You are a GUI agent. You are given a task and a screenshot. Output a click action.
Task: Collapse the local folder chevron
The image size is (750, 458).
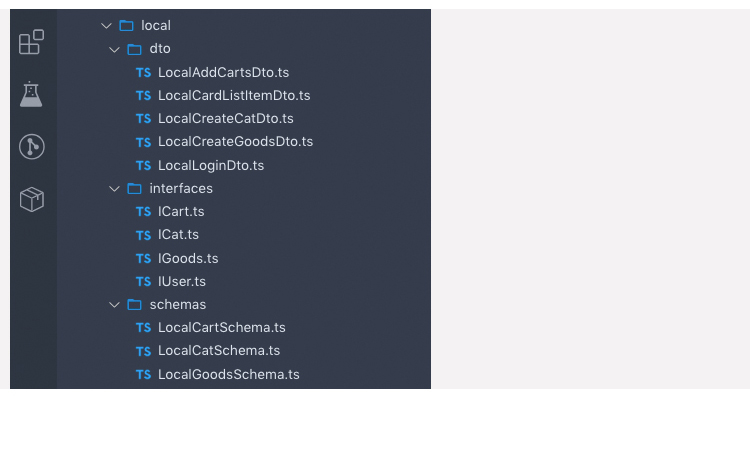pyautogui.click(x=106, y=25)
